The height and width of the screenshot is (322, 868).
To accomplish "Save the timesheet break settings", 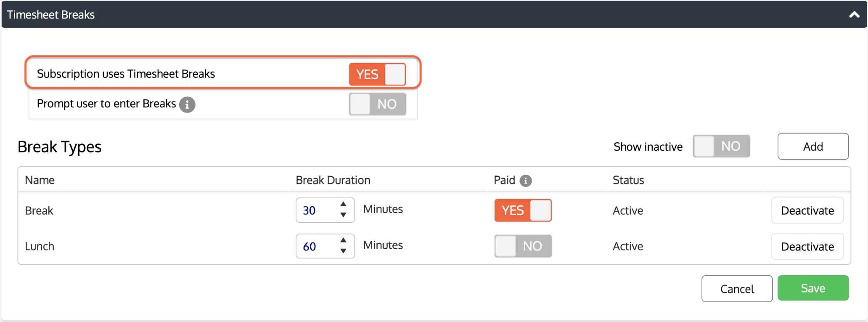I will [x=812, y=288].
